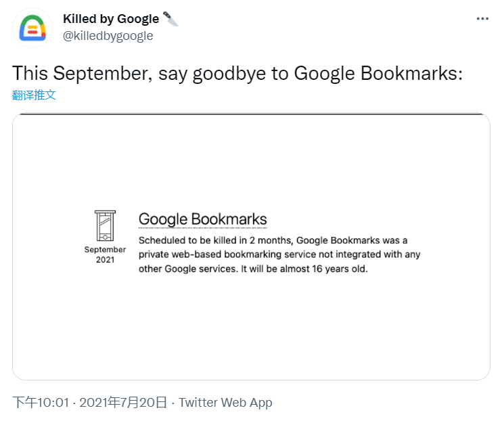Open the "Twitter Web App" source link
Screen dimensions: 504x421
tap(225, 403)
